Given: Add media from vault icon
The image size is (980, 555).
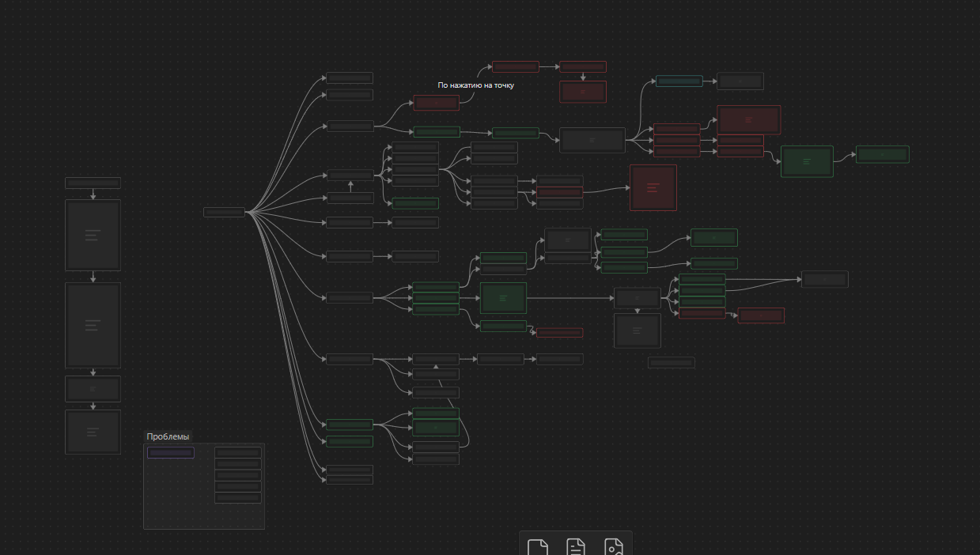Looking at the screenshot, I should 614,547.
